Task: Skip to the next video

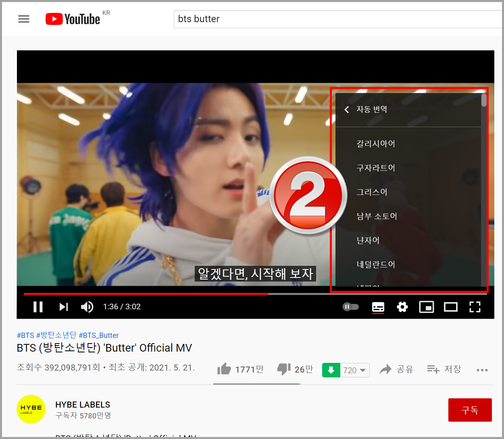Action: [63, 307]
